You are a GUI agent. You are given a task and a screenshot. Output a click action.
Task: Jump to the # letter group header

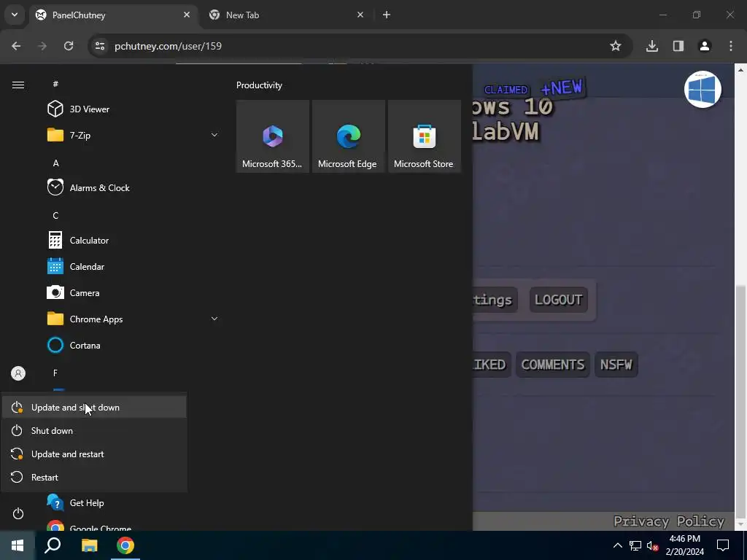coord(55,84)
